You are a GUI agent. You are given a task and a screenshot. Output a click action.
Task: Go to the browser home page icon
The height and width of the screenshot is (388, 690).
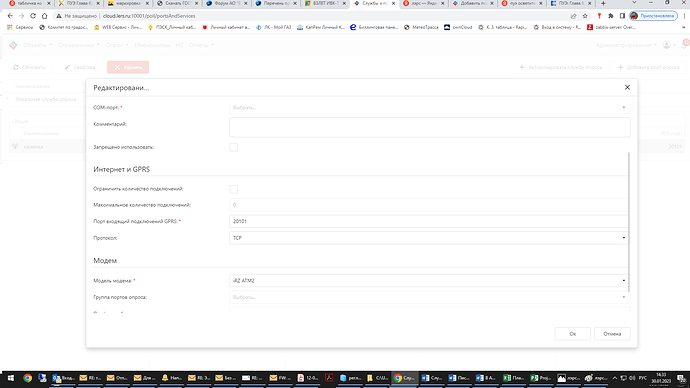pyautogui.click(x=44, y=16)
